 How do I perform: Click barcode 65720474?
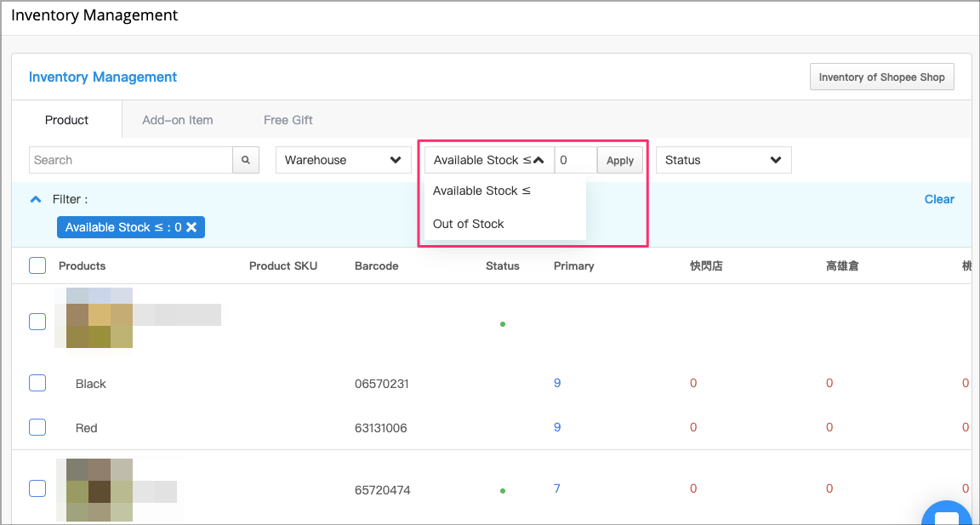pyautogui.click(x=383, y=490)
